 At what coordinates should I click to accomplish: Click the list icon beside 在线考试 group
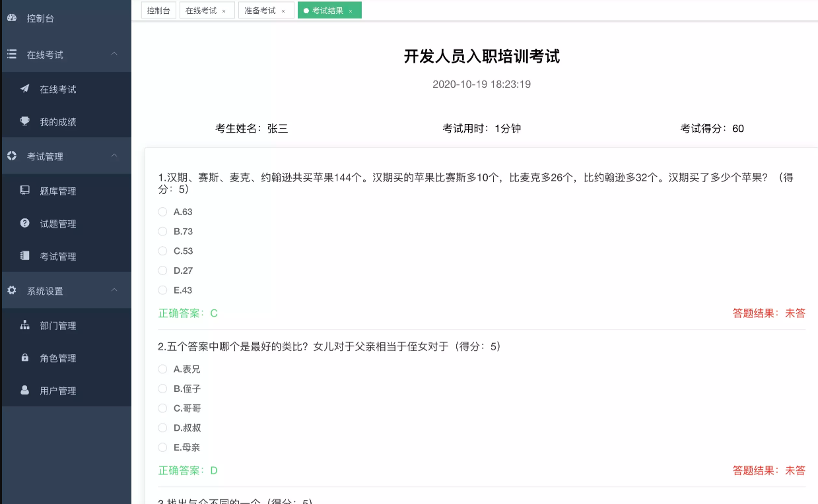tap(11, 54)
